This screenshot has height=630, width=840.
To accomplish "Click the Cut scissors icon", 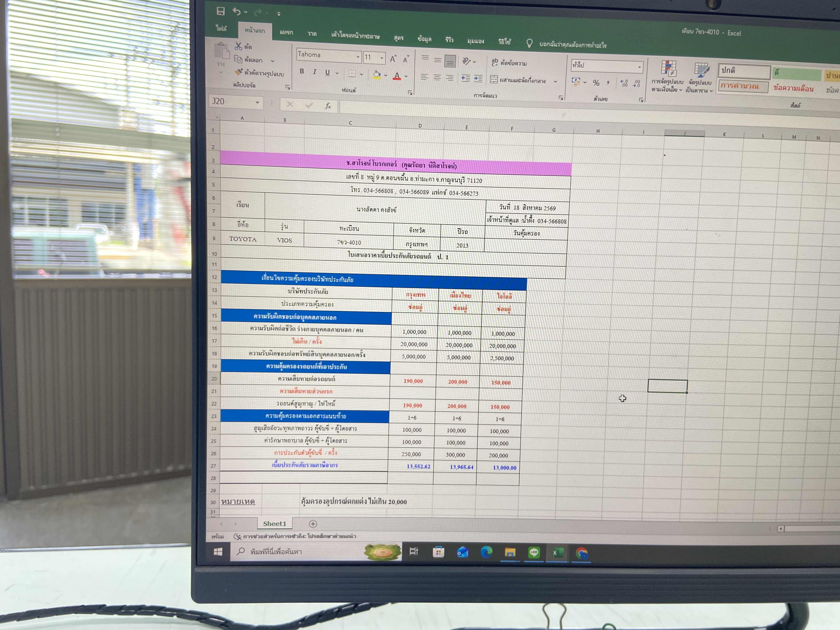I will coord(238,46).
